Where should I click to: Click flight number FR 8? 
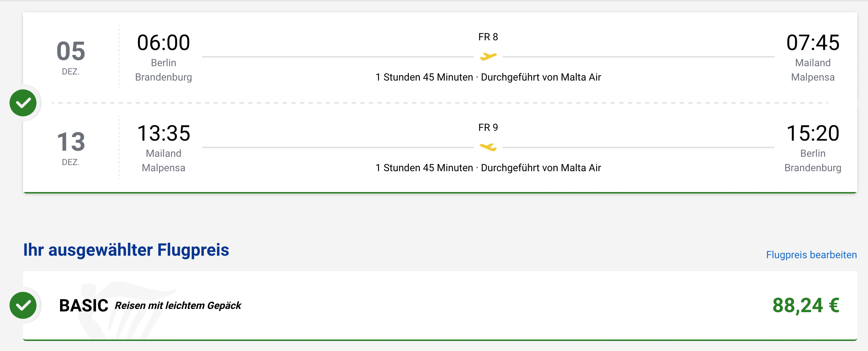coord(488,37)
